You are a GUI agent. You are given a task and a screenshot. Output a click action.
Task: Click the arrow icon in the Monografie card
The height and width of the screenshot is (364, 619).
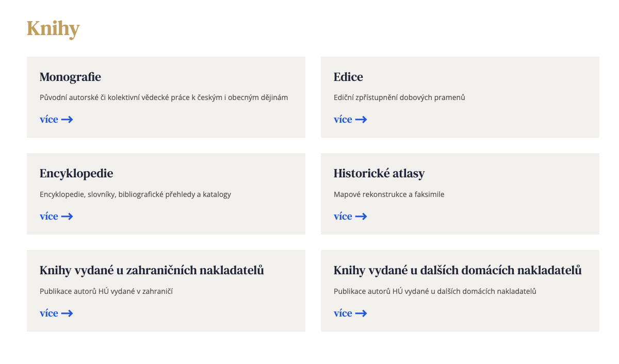point(67,120)
